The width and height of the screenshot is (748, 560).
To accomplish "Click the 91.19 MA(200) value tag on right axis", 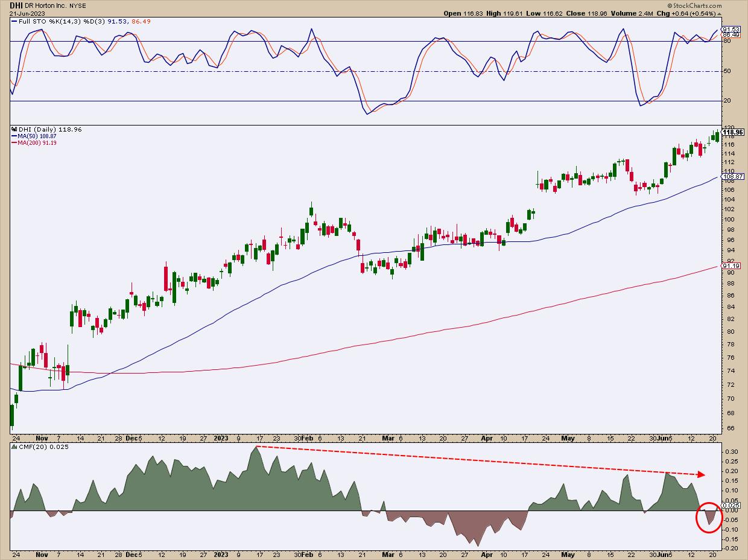I will 731,266.
